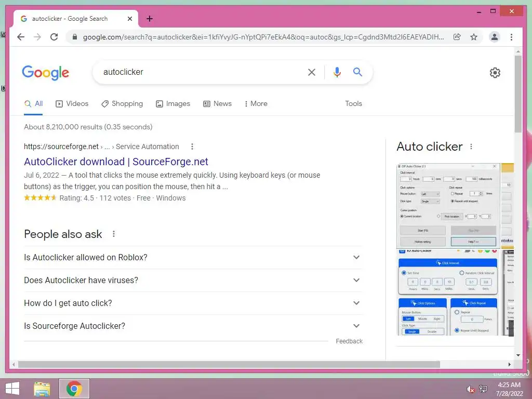Reload the Google search page
Image resolution: width=532 pixels, height=399 pixels.
click(54, 37)
